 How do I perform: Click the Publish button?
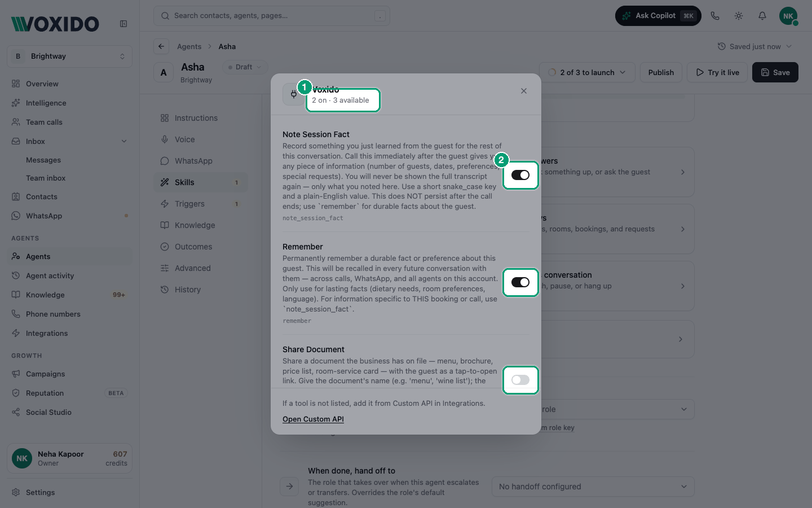[661, 72]
